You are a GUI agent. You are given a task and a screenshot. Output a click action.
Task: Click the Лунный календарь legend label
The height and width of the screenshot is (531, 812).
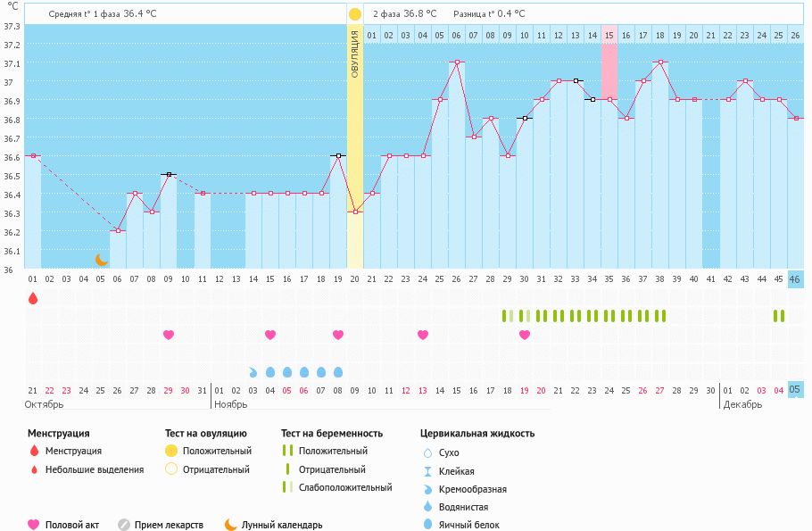pyautogui.click(x=282, y=525)
